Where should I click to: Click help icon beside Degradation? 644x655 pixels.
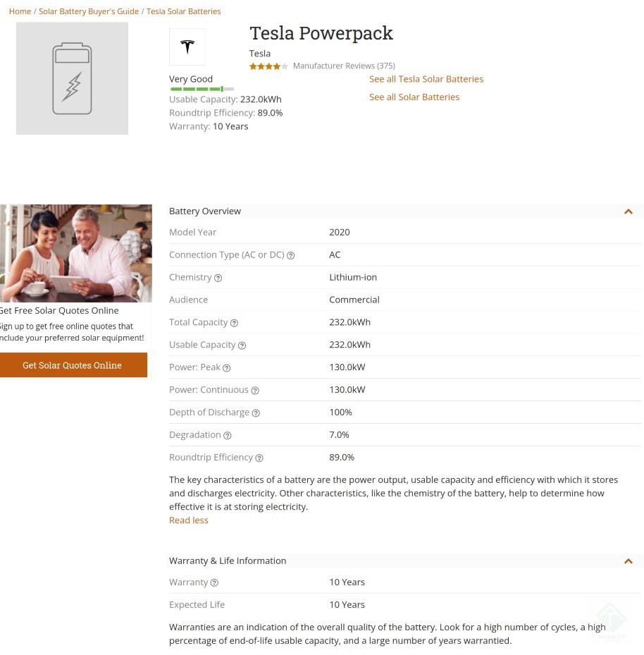227,436
